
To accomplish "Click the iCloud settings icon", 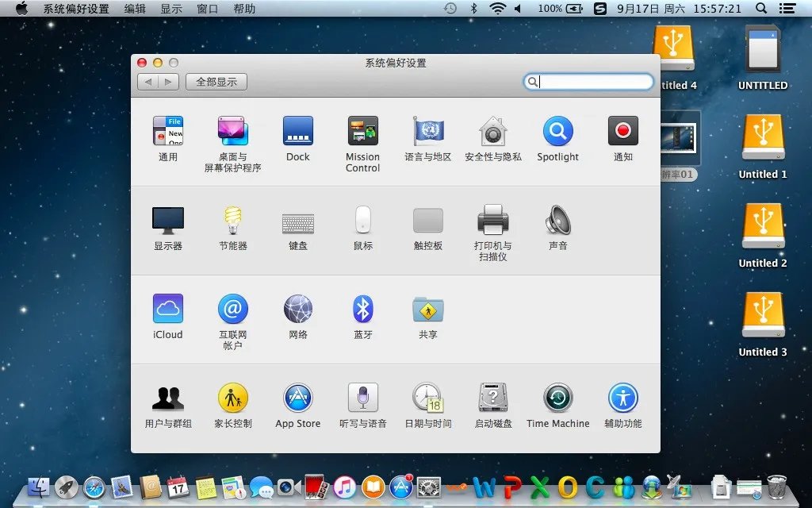I will (168, 309).
